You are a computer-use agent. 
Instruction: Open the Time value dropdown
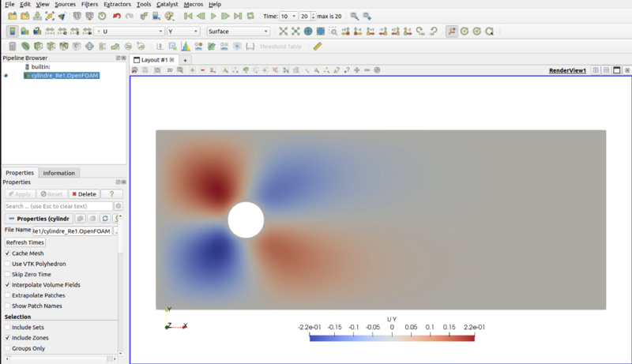[x=288, y=16]
